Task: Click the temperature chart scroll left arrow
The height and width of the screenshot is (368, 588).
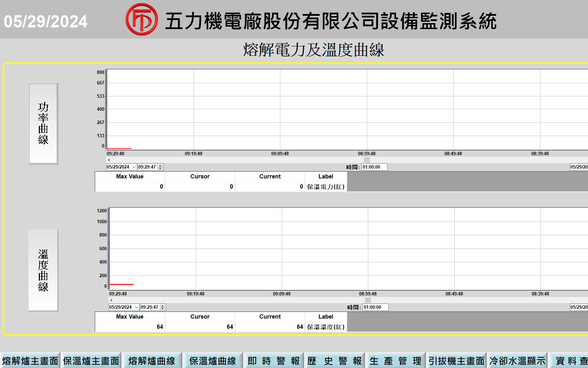Action: [111, 300]
